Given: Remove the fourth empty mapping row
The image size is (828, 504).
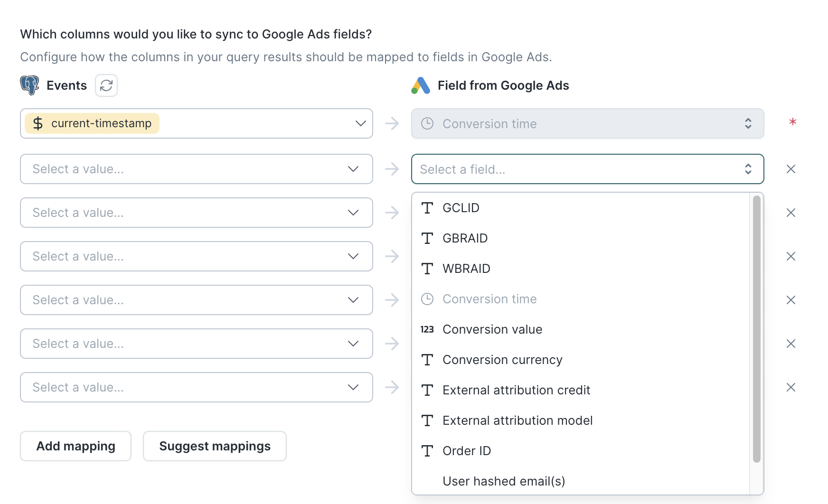Looking at the screenshot, I should pyautogui.click(x=791, y=300).
